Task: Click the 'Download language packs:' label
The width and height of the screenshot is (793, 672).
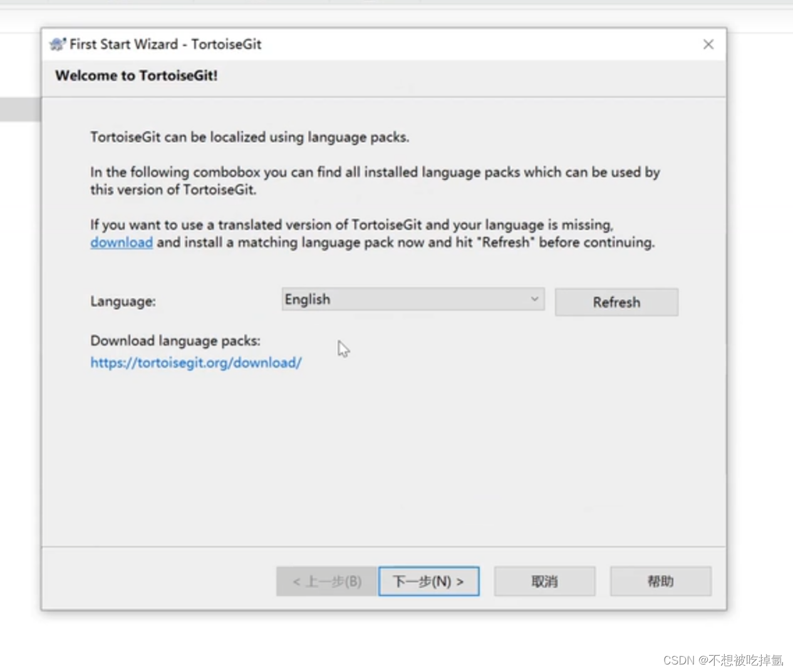Action: (x=175, y=341)
